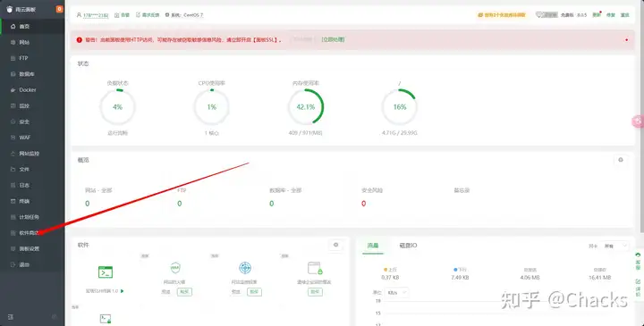Viewport: 644px width, 326px height.
Task: Click the 重启 restart link
Action: (624, 15)
